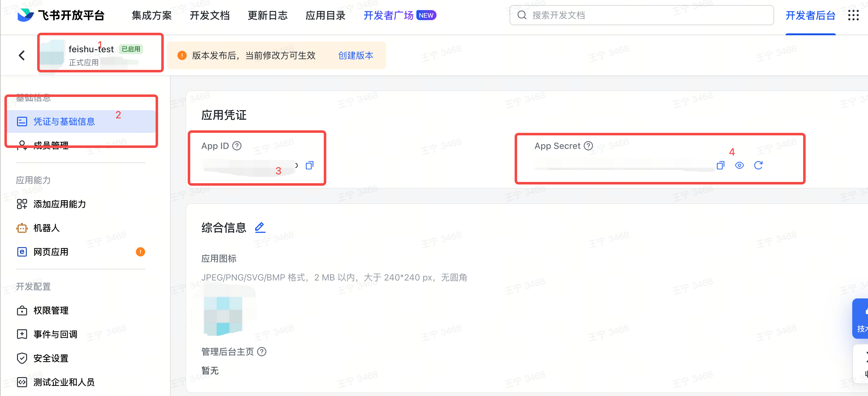Click the search magnifier icon

click(522, 15)
